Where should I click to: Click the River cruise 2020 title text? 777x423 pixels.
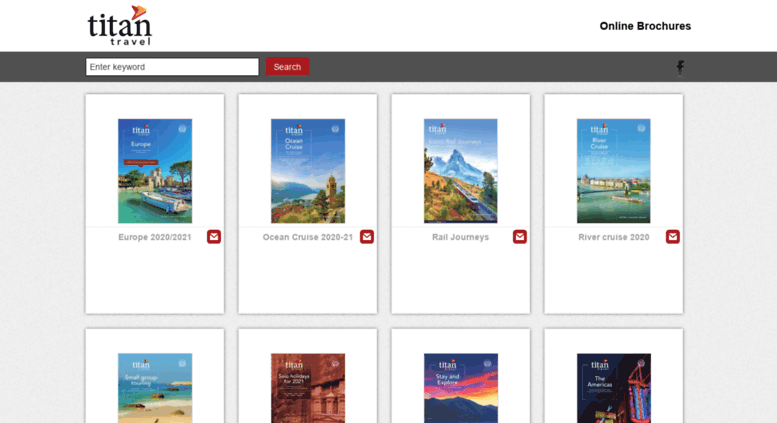pos(613,237)
